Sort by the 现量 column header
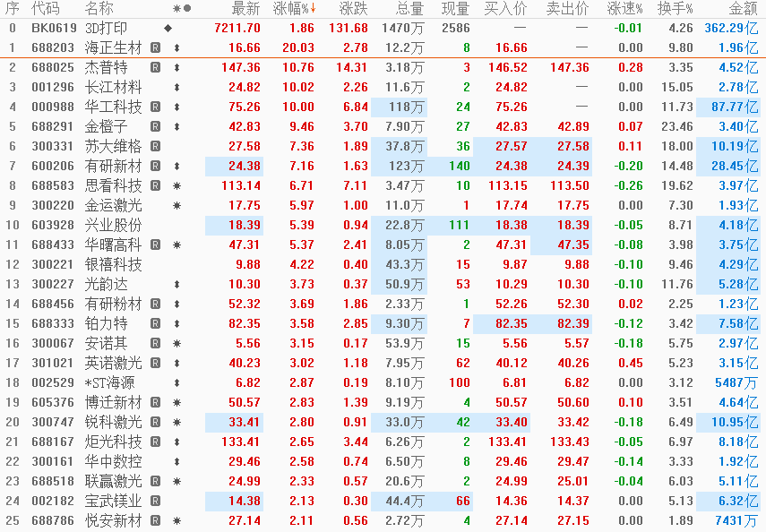The width and height of the screenshot is (766, 532). tap(455, 8)
